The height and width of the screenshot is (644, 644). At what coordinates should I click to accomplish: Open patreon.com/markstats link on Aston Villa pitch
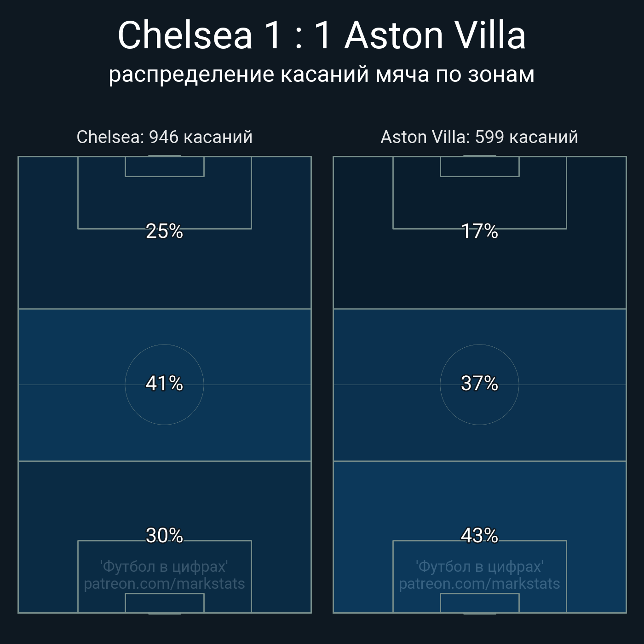[479, 584]
